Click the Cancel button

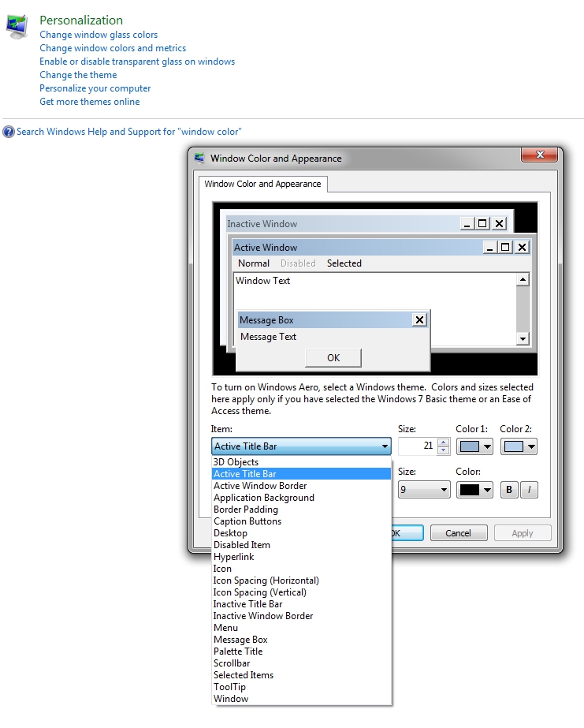click(458, 533)
